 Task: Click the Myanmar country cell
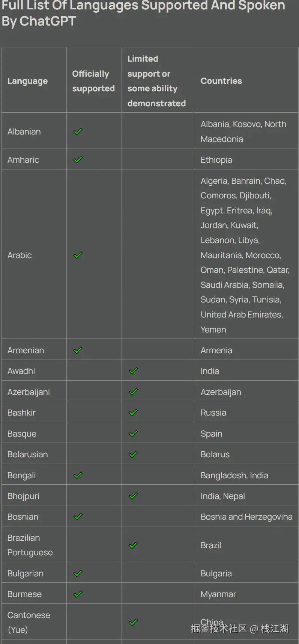click(218, 594)
